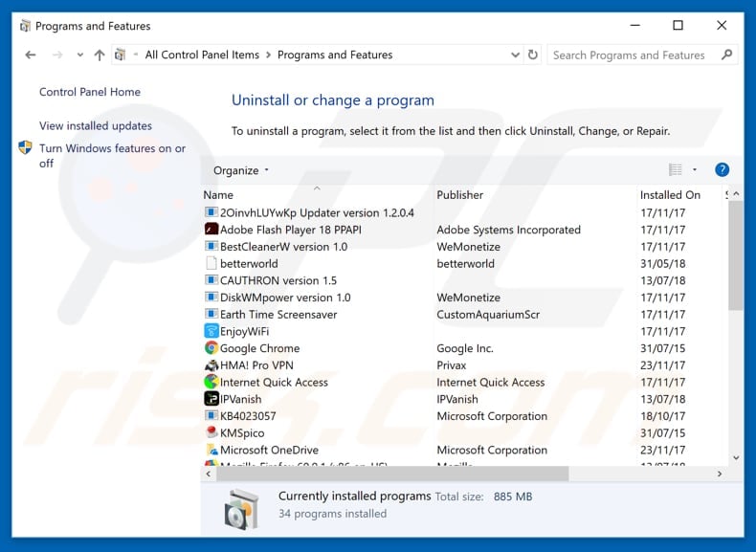Select 'Earth Time Screensaver' entry
756x552 pixels.
pos(278,315)
